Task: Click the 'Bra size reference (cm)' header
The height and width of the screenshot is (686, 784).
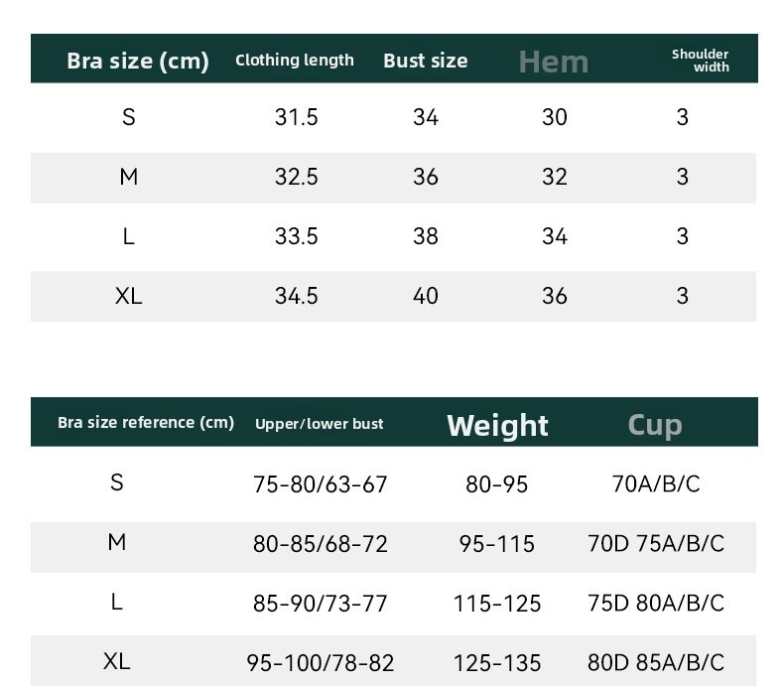Action: click(146, 423)
